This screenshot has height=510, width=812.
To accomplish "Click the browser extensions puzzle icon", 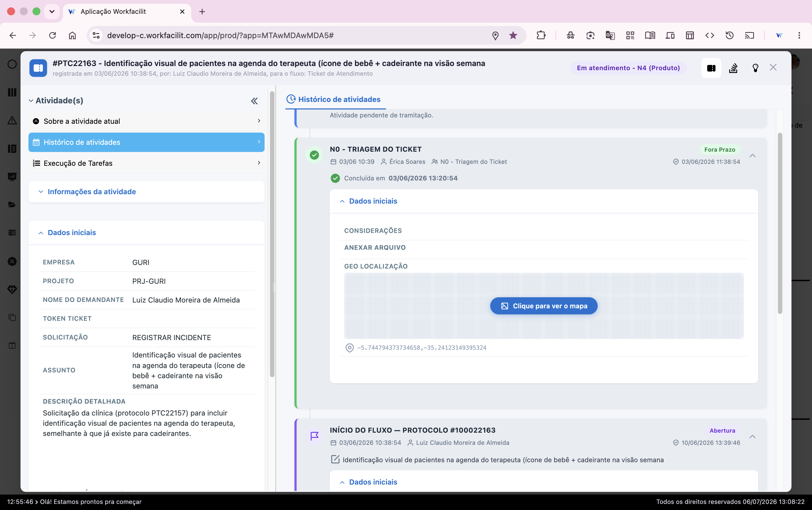I will click(541, 35).
